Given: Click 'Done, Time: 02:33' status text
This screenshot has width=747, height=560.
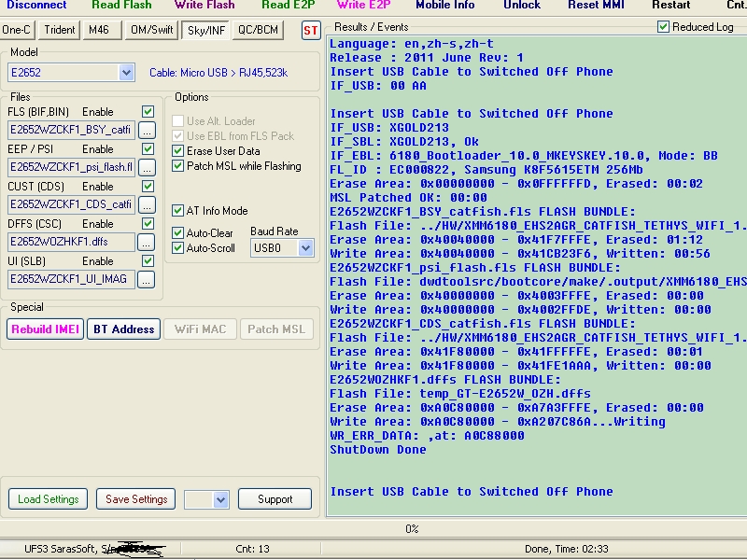Looking at the screenshot, I should pos(567,549).
